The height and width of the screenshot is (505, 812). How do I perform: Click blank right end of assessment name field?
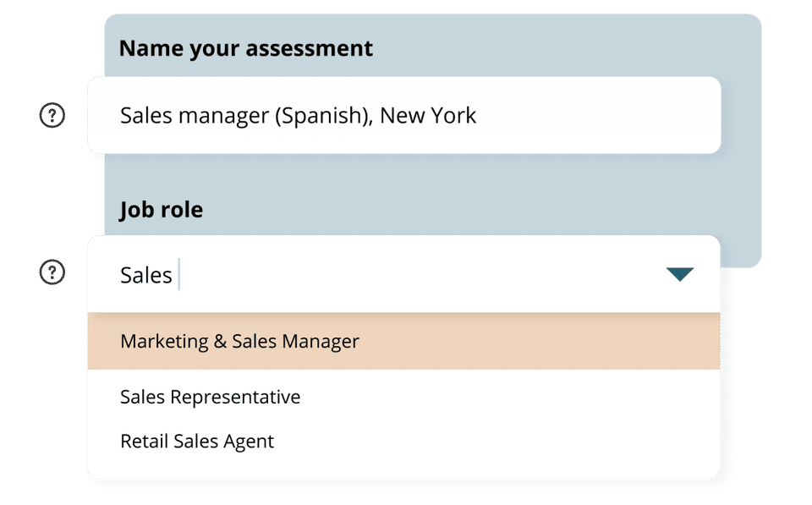coord(634,116)
